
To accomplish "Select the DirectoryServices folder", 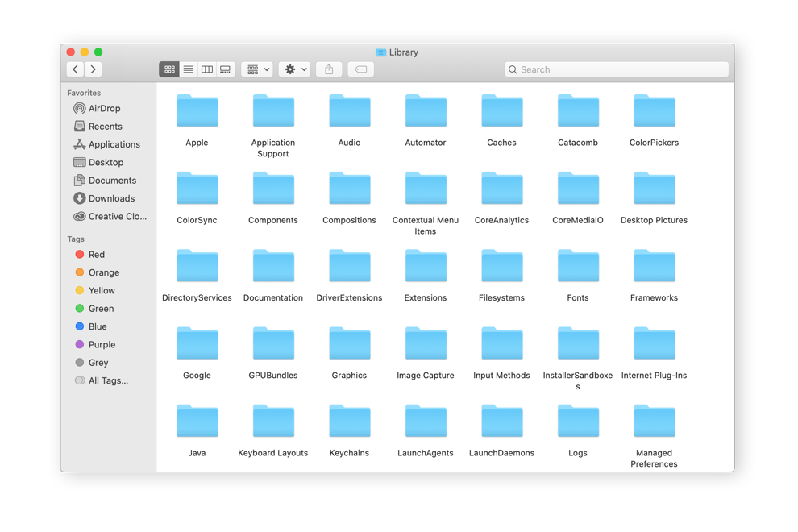I will pyautogui.click(x=197, y=276).
